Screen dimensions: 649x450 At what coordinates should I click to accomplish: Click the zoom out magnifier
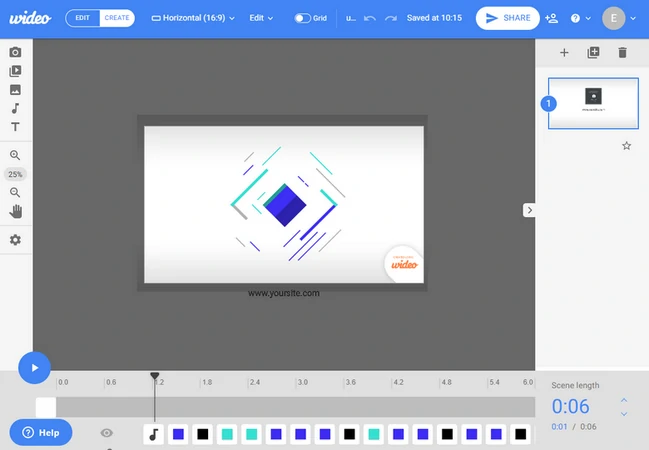[x=15, y=193]
